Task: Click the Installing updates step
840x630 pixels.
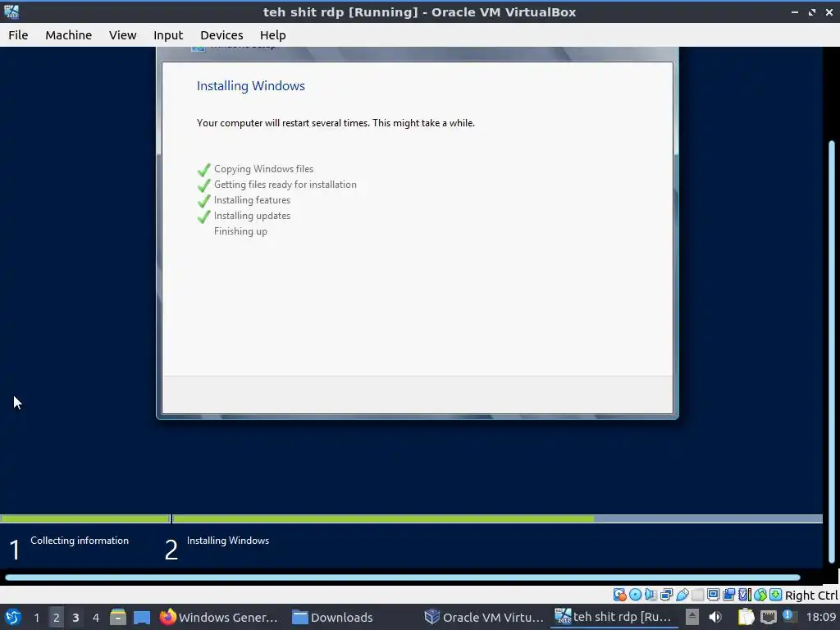Action: (252, 216)
